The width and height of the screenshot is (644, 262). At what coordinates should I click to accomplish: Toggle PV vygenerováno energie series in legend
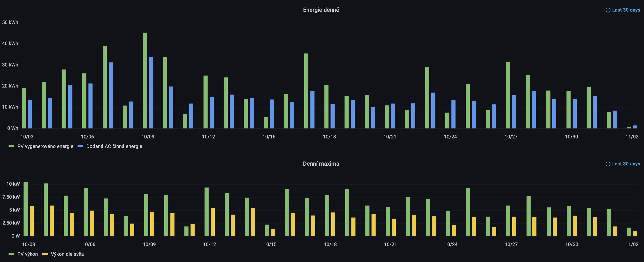pos(45,146)
